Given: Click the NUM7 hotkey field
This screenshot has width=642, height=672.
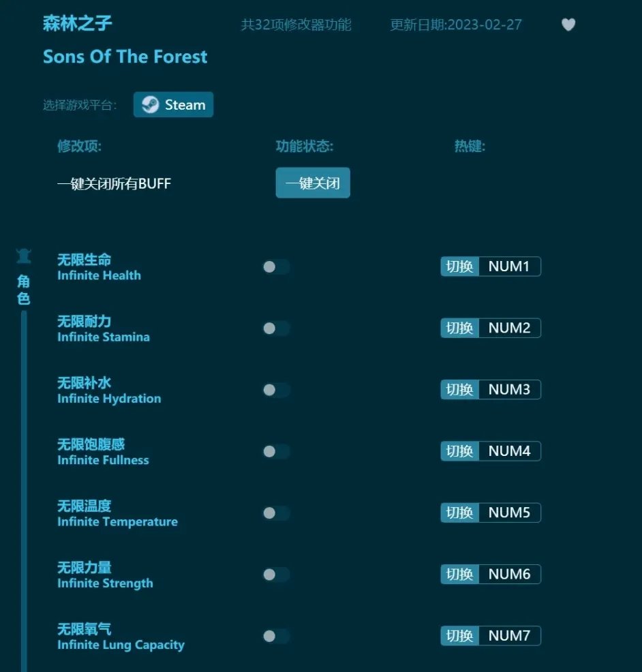Looking at the screenshot, I should click(x=510, y=636).
